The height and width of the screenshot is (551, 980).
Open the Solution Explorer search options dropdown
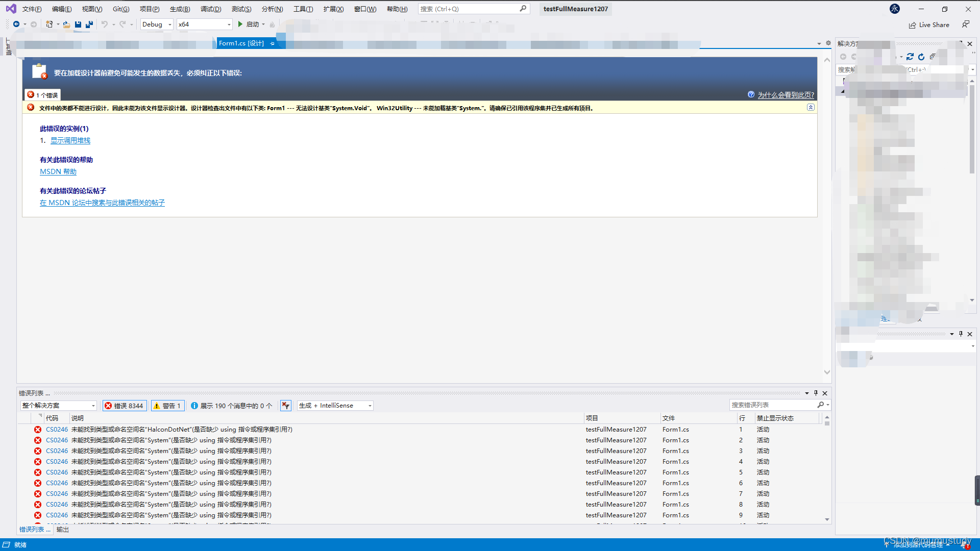pyautogui.click(x=973, y=69)
